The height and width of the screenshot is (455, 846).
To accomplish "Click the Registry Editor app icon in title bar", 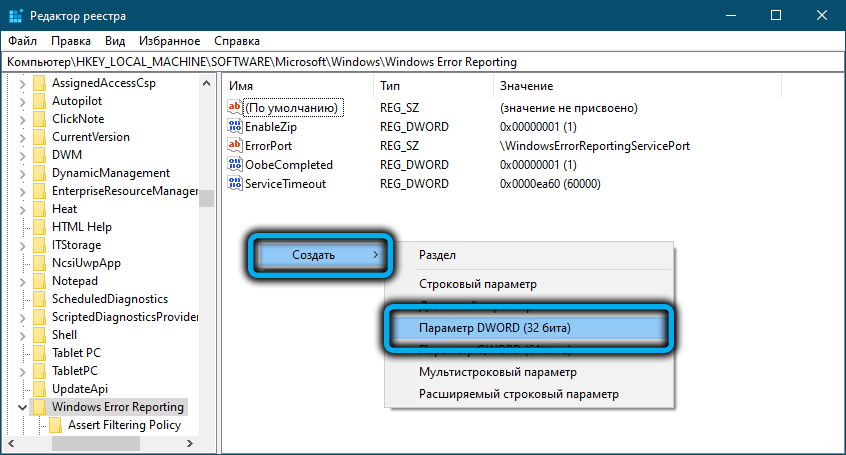I will 15,16.
